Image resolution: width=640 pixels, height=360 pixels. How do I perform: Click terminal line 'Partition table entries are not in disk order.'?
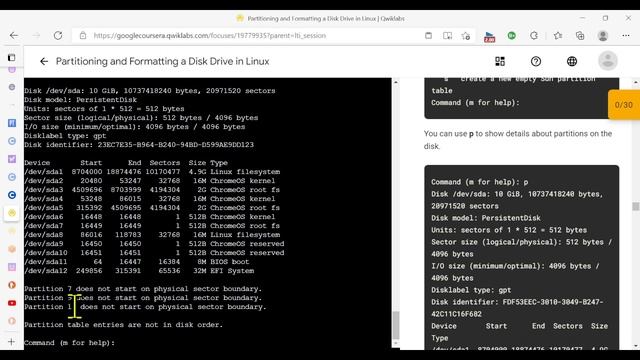coord(124,324)
